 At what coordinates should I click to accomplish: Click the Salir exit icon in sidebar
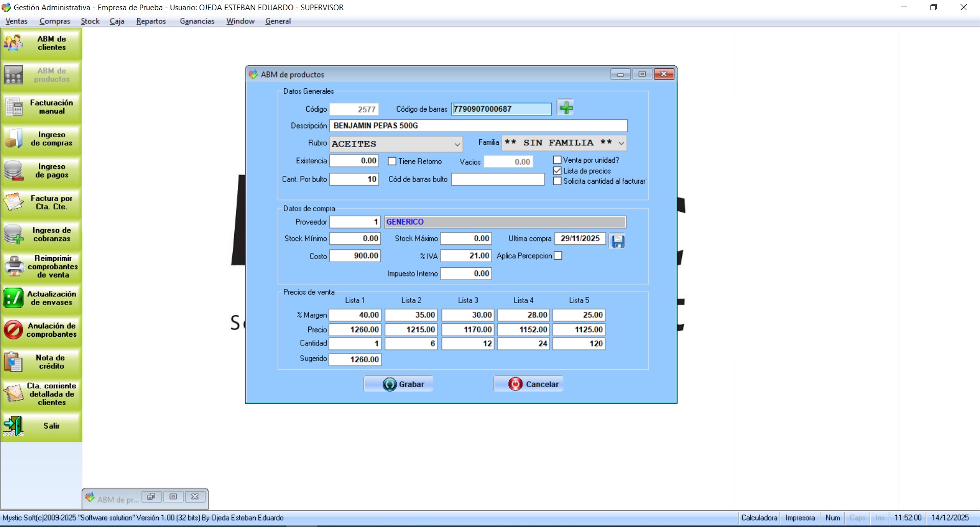tap(41, 426)
